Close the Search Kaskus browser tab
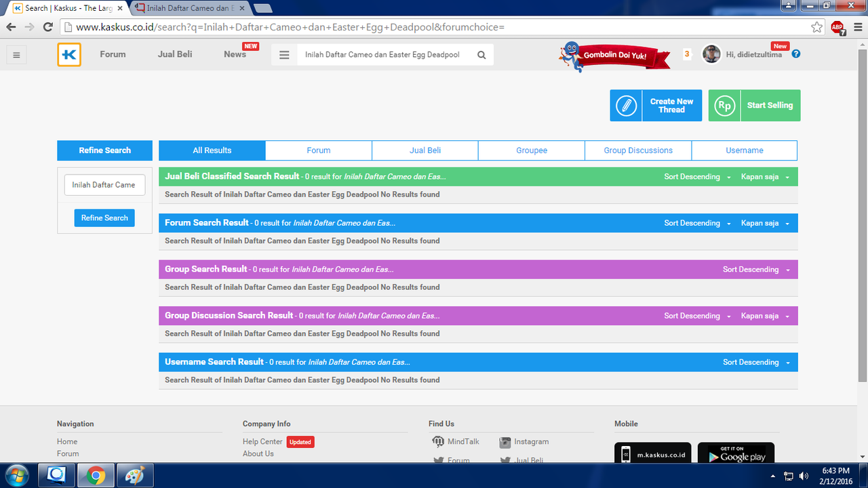This screenshot has height=488, width=868. tap(120, 8)
